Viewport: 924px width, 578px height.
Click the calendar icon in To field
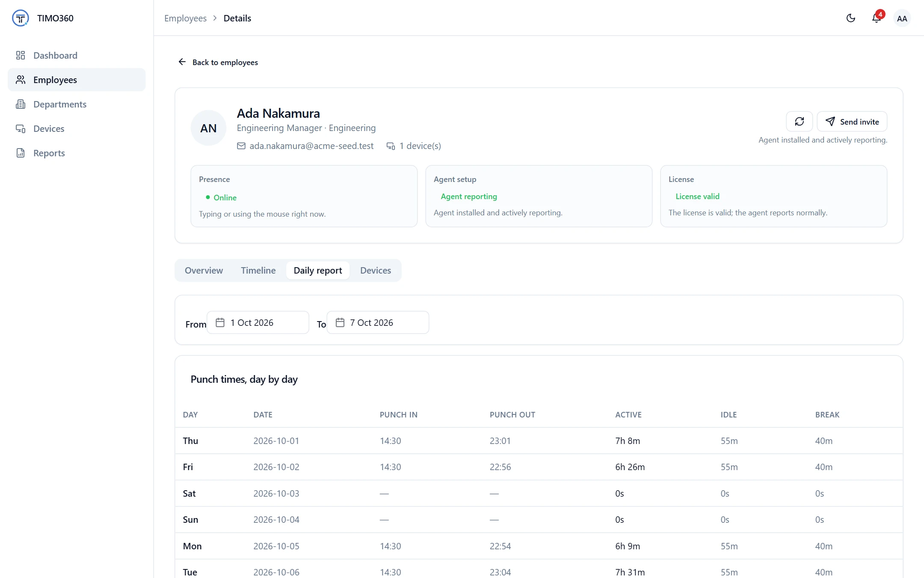[x=340, y=322]
